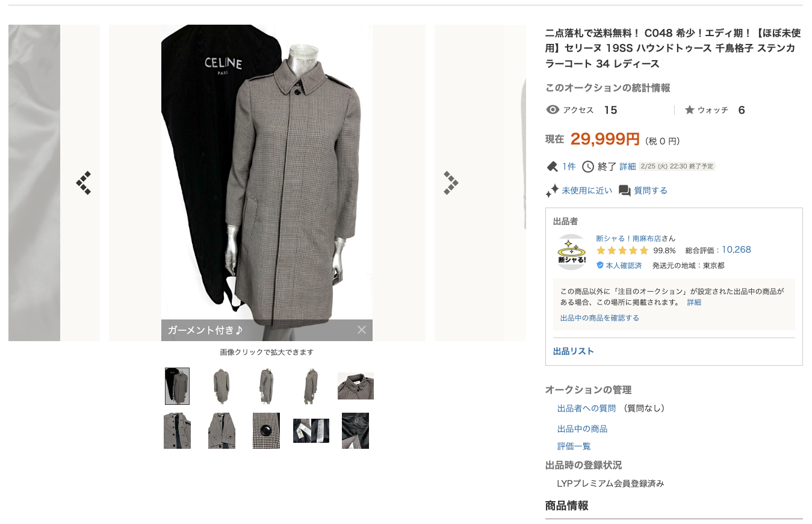Open the 10,268 overall rating link
The height and width of the screenshot is (524, 812).
tap(736, 250)
